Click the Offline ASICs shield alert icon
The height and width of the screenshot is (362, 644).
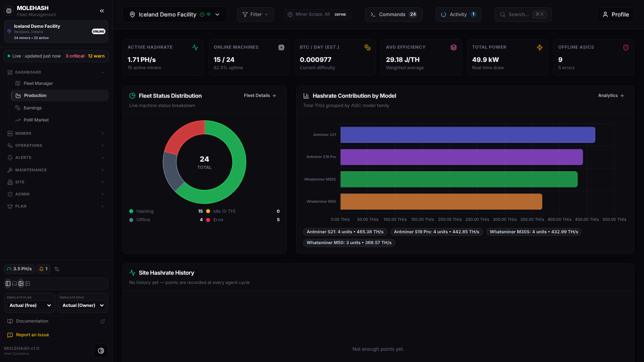pos(626,47)
